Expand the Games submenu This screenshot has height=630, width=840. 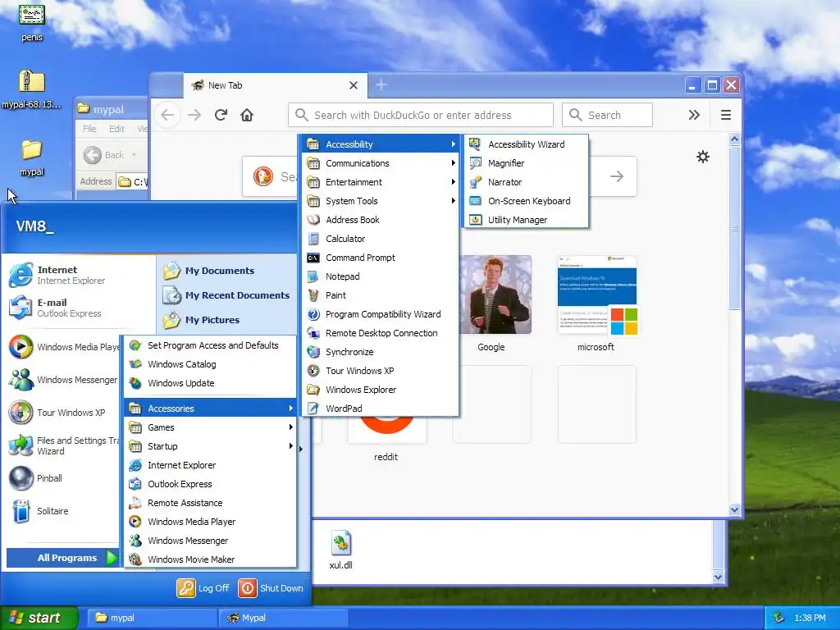(211, 427)
